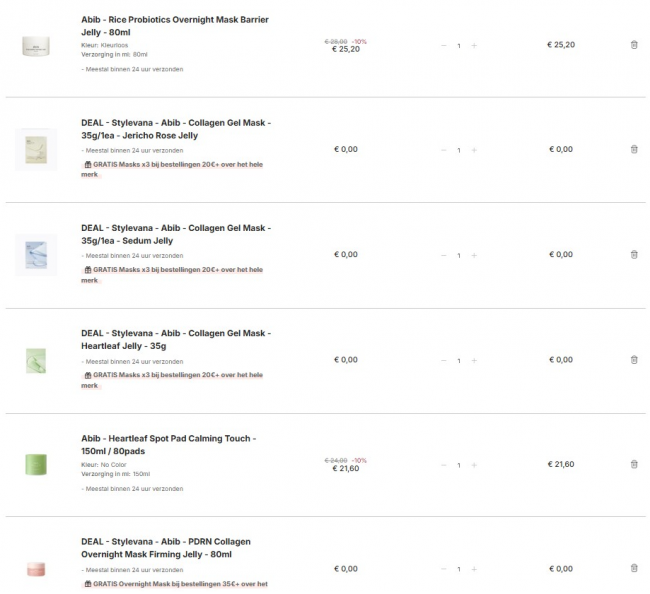Remove Heartleaf Spot Pad Calming Touch
The height and width of the screenshot is (594, 650).
click(634, 464)
